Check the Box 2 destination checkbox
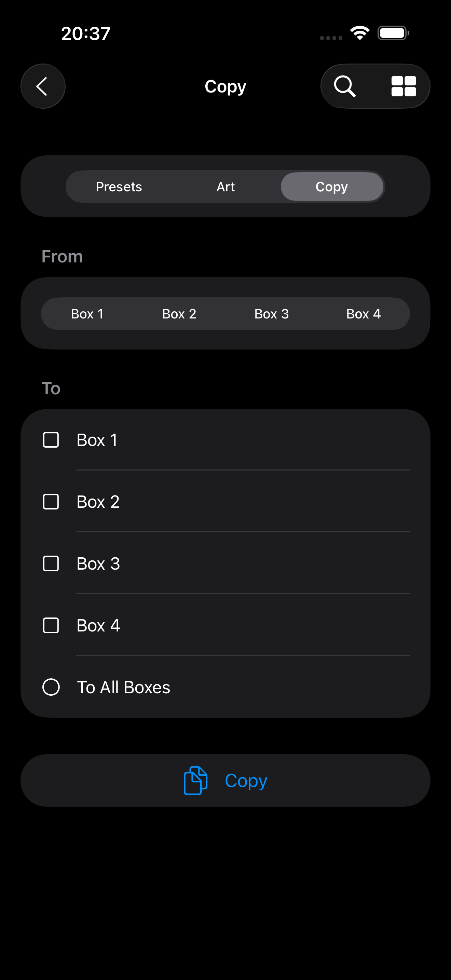451x980 pixels. pyautogui.click(x=51, y=502)
